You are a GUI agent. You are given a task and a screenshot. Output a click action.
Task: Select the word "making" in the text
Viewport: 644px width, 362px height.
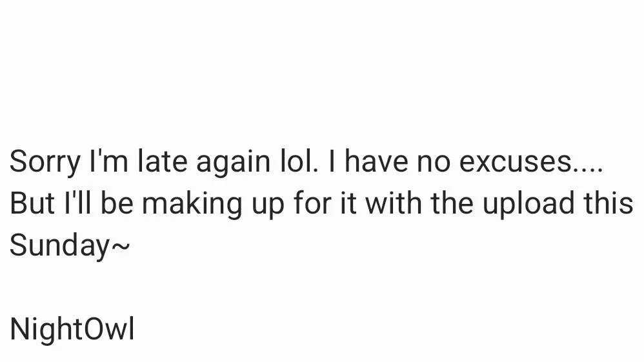(192, 204)
